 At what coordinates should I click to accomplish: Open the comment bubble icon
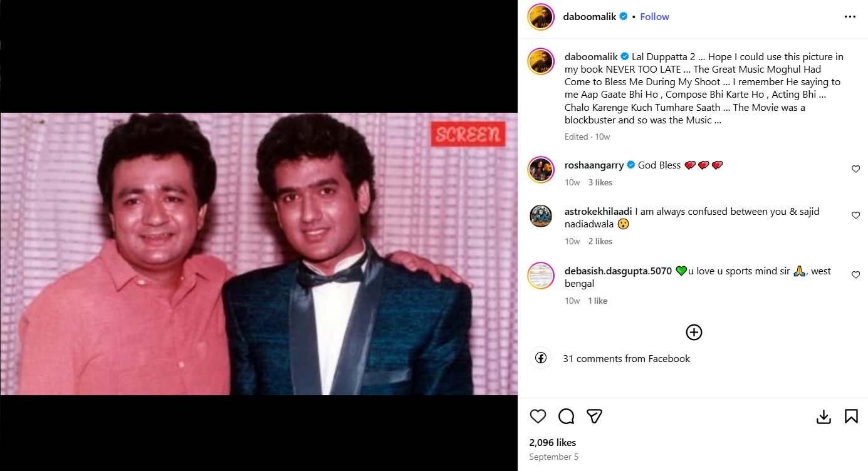pos(566,417)
